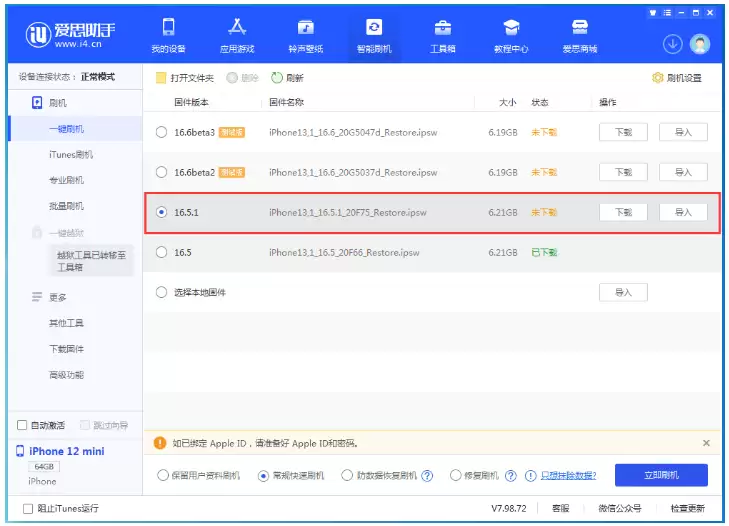
Task: Open the 打开文件夹 folder icon
Action: tap(161, 78)
